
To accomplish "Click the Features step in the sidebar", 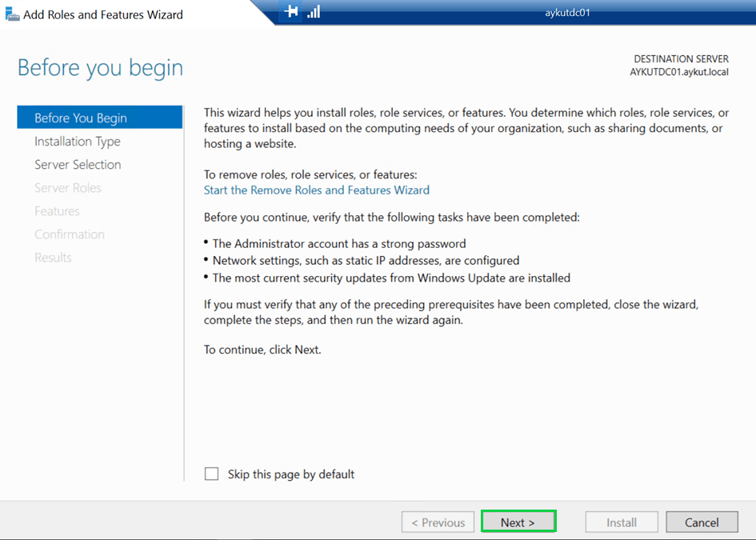I will point(57,211).
